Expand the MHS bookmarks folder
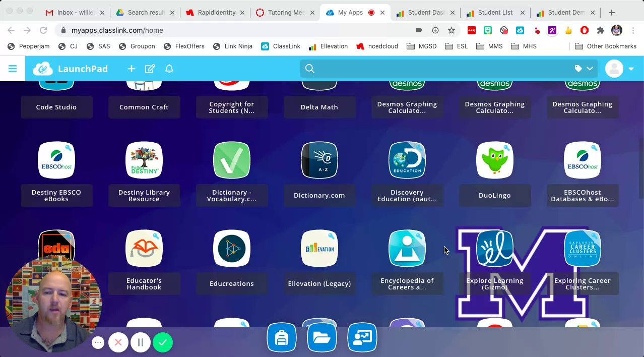Viewport: 644px width, 357px height. point(524,46)
